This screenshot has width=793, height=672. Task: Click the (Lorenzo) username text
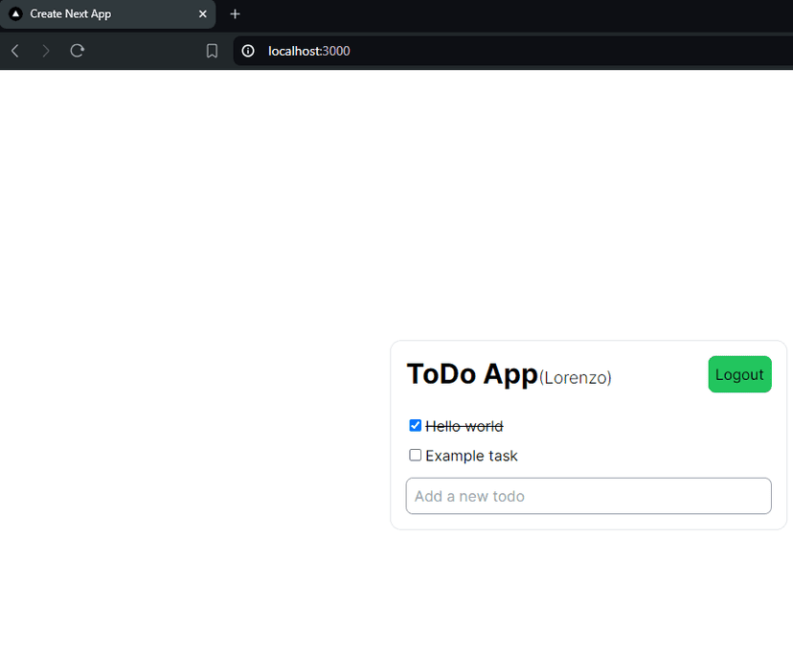click(576, 378)
